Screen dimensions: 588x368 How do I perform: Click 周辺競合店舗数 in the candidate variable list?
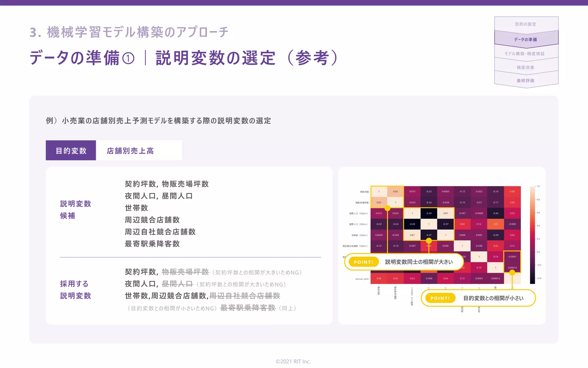[x=152, y=220]
